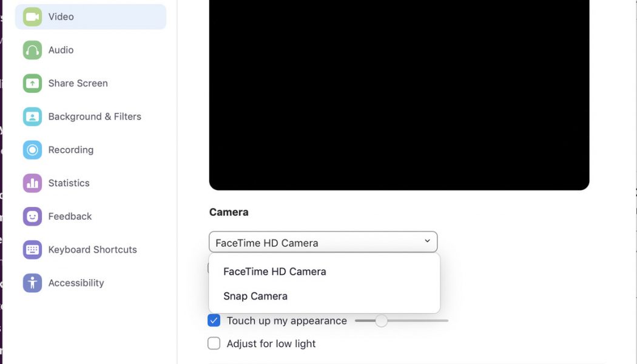Click the Camera section label

229,212
